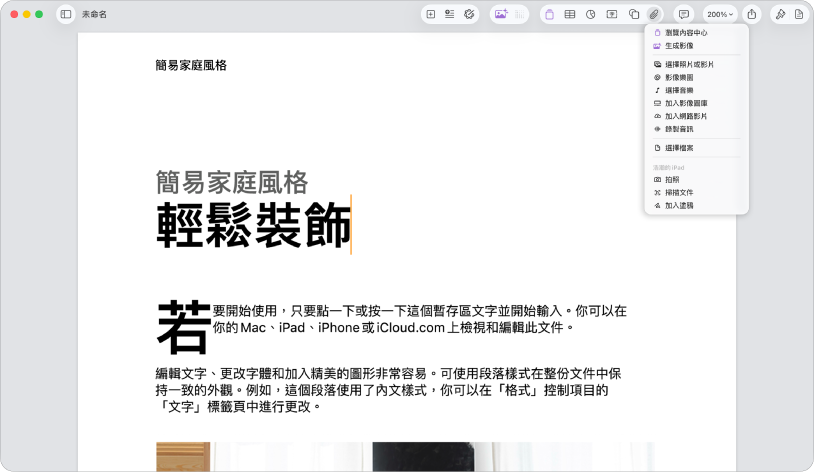Click the text box toolbar icon
The height and width of the screenshot is (473, 814).
tap(612, 15)
